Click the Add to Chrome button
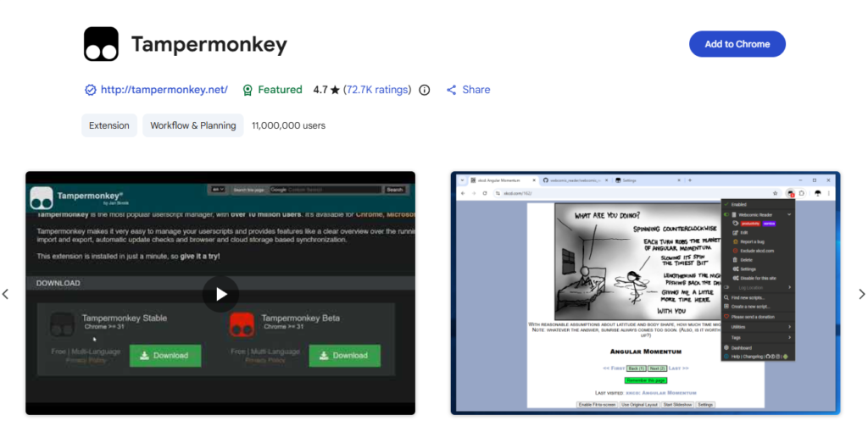 point(737,44)
